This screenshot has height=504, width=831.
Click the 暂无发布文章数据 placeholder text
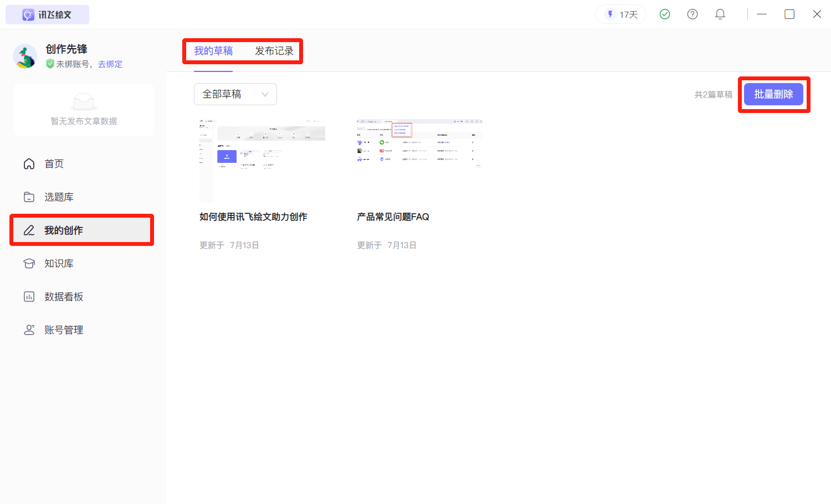tap(84, 121)
